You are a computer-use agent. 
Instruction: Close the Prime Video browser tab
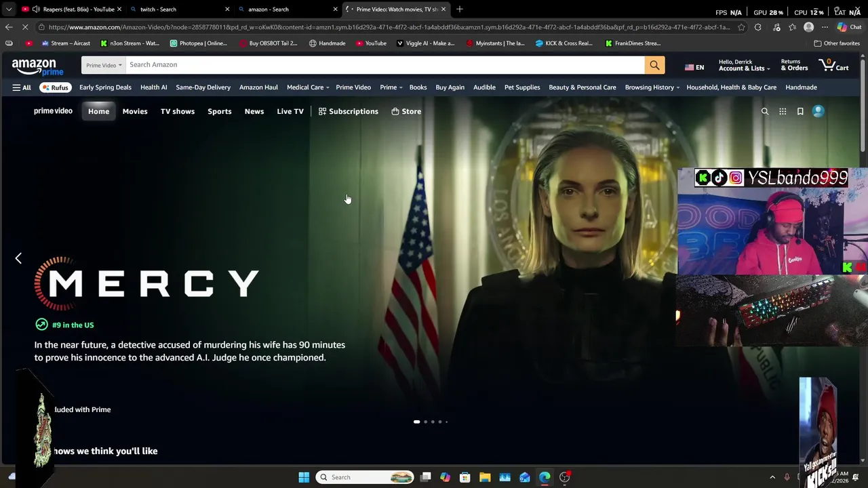(x=443, y=9)
